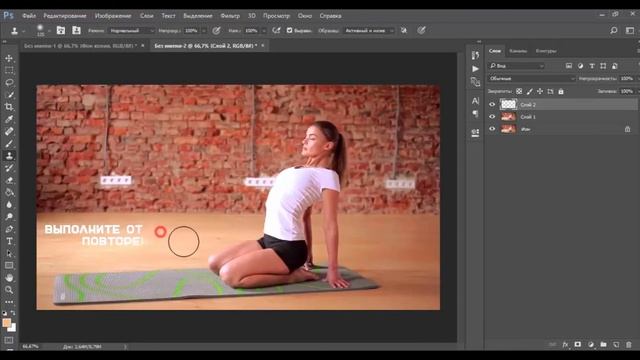Screen dimensions: 640x360
Task: Select the Path Selection tool
Action: pos(9,253)
